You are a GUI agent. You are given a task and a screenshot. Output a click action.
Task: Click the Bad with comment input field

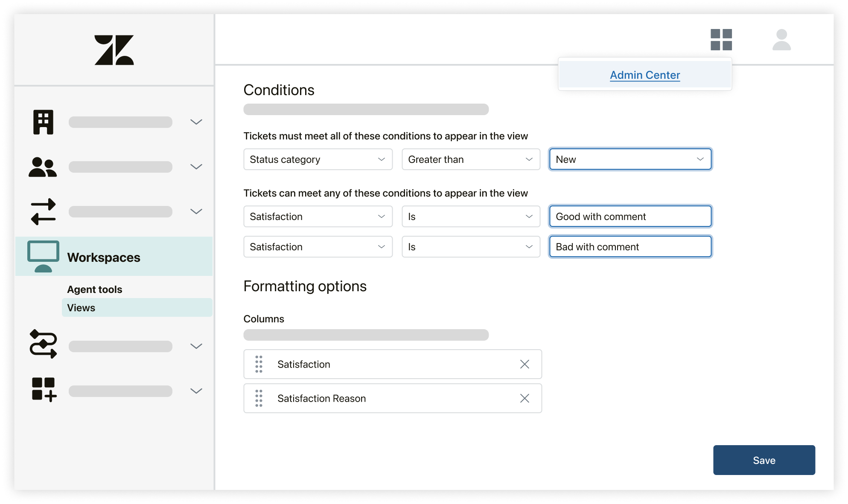click(x=629, y=246)
